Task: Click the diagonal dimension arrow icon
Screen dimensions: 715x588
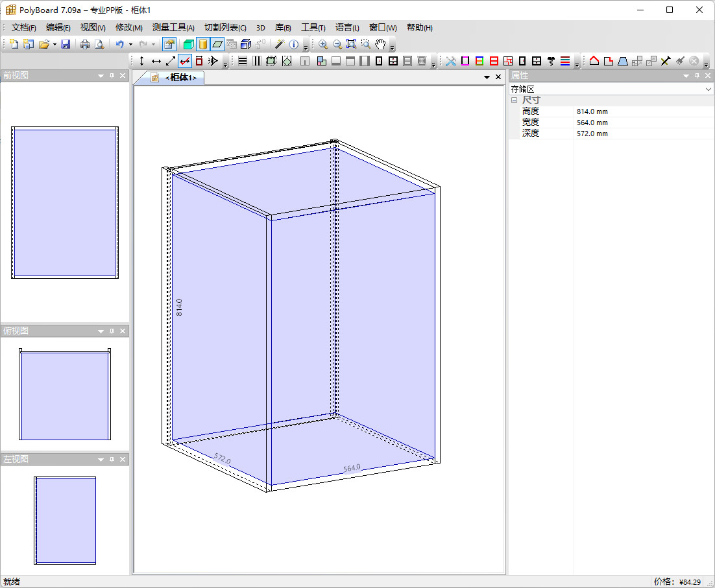Action: pos(171,61)
